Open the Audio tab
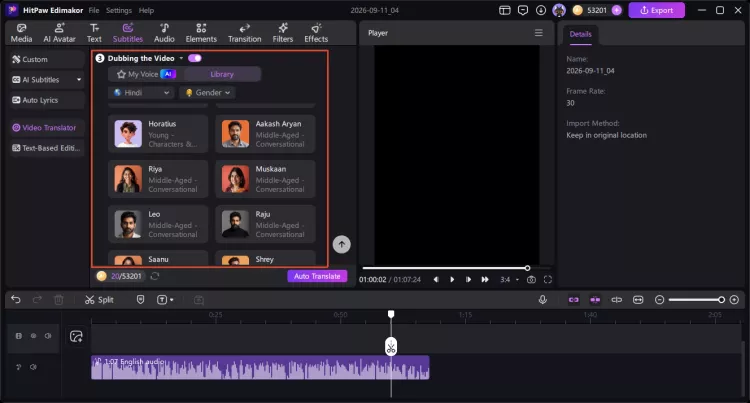 pyautogui.click(x=164, y=33)
